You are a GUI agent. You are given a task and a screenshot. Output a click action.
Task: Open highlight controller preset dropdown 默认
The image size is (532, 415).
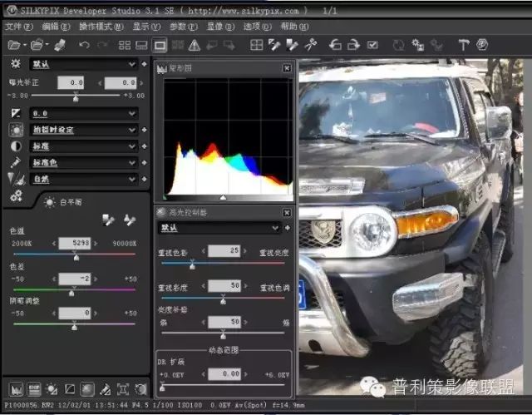click(x=219, y=228)
